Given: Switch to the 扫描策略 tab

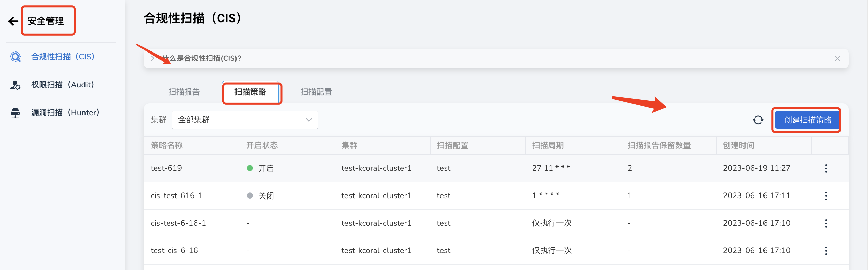Looking at the screenshot, I should 250,92.
